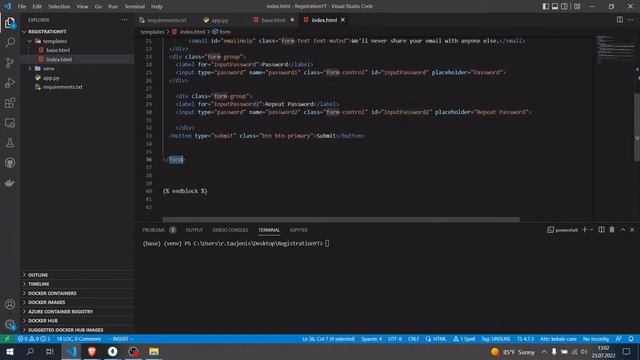Open the Run and Debug view
The image size is (640, 360).
click(10, 82)
